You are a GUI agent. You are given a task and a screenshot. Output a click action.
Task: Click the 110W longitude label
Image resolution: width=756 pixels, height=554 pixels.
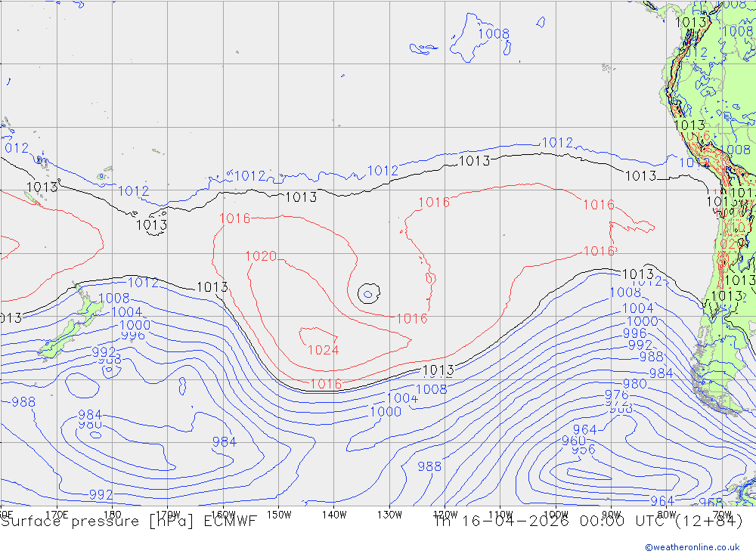coord(500,515)
